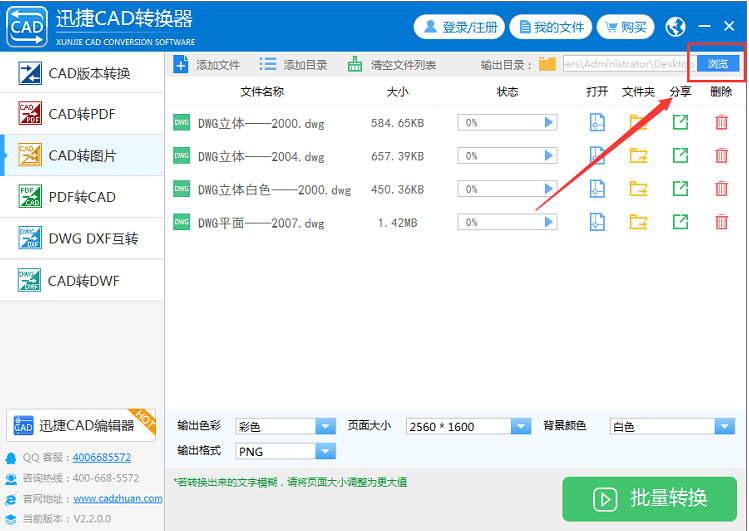Click the output directory path field
The height and width of the screenshot is (531, 749).
[x=629, y=64]
